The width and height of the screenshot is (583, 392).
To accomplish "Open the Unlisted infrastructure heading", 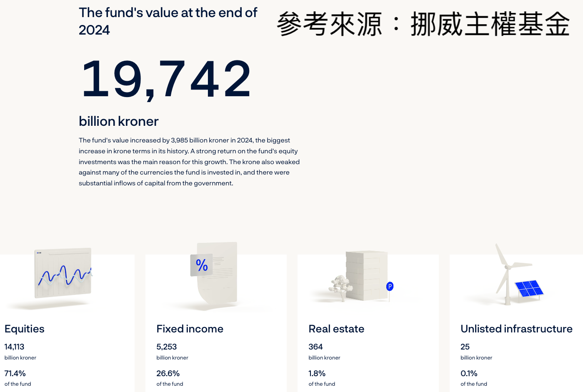I will point(516,329).
